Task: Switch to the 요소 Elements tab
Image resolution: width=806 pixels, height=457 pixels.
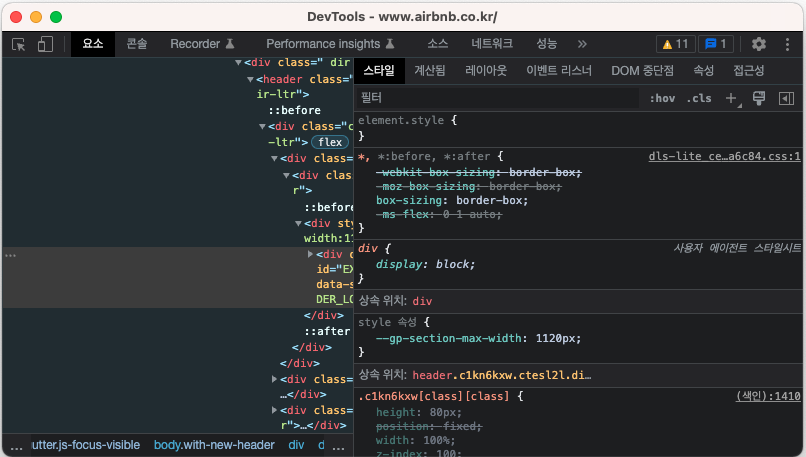Action: pyautogui.click(x=93, y=44)
